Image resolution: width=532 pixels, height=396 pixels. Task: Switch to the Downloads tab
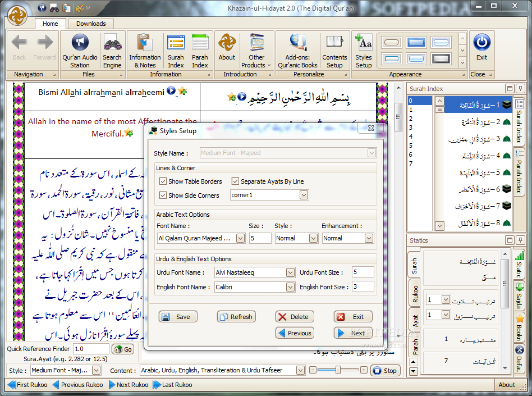(x=91, y=24)
